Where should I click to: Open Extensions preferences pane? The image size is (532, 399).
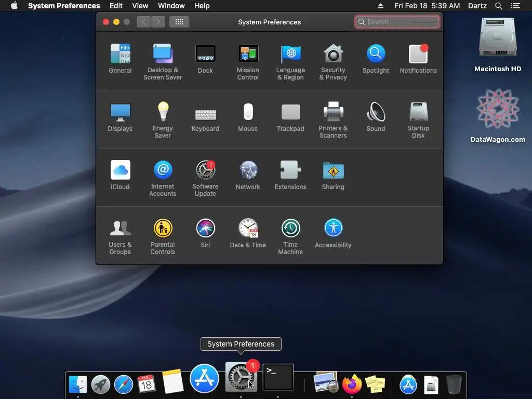(290, 175)
